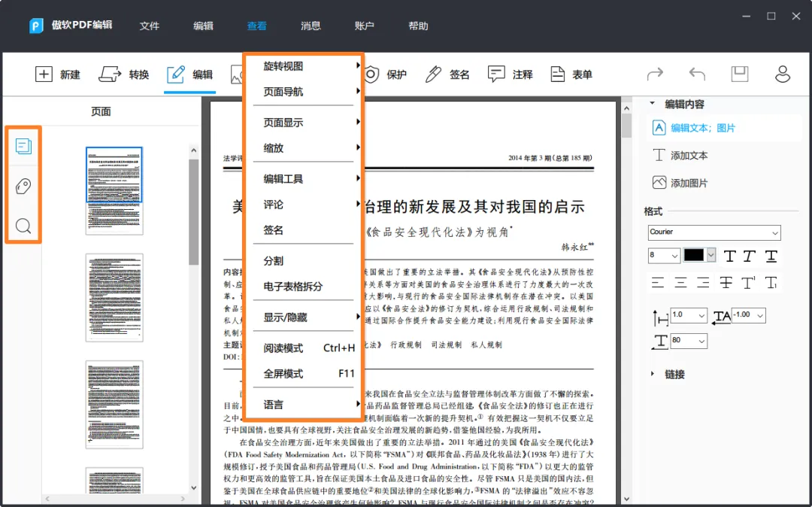Select 签名 in the 查看 menu
Image resolution: width=812 pixels, height=507 pixels.
click(304, 230)
